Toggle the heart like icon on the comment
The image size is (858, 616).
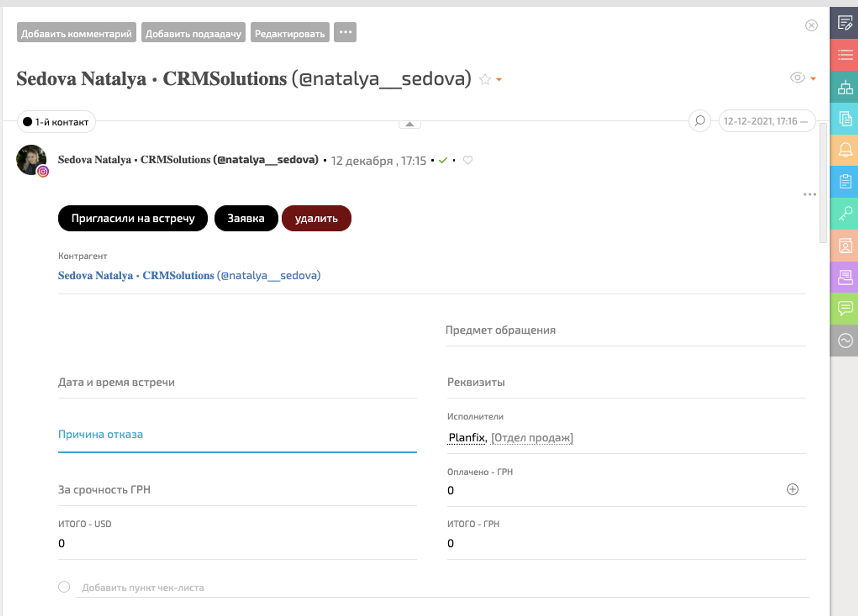468,160
